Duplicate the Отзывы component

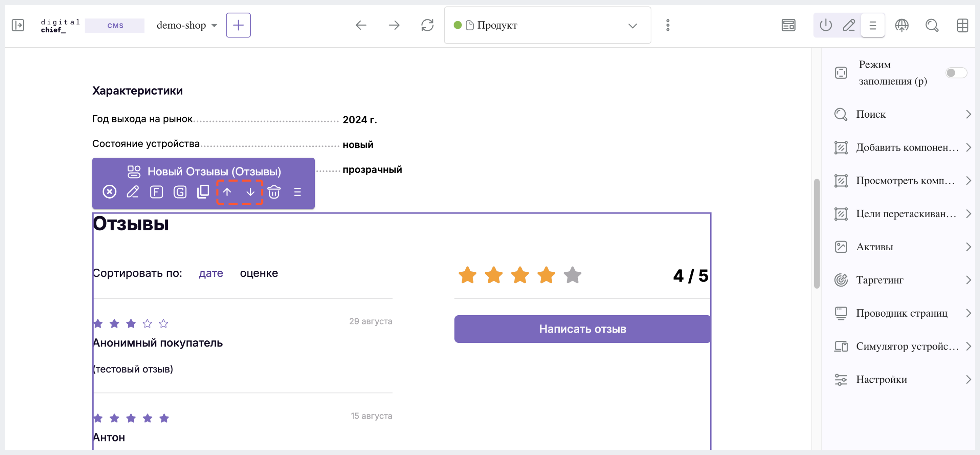pos(203,192)
